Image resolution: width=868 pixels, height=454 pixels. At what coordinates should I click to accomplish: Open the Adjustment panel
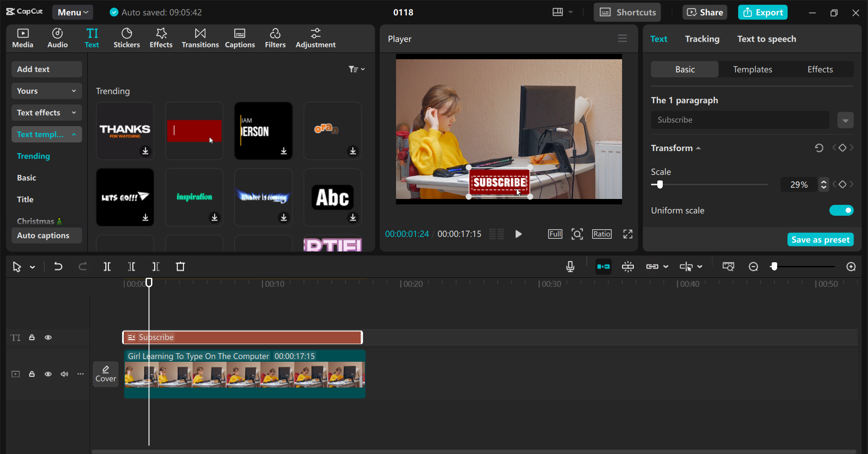pyautogui.click(x=316, y=38)
